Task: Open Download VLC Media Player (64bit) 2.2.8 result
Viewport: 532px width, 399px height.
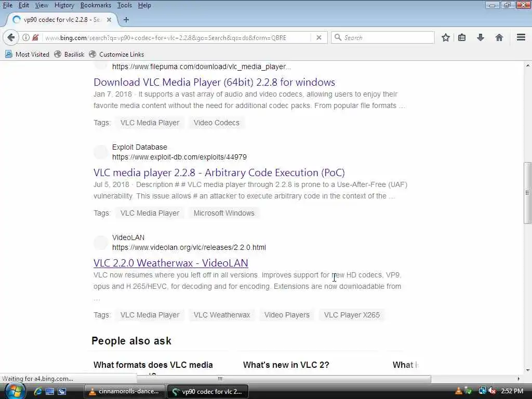Action: [x=214, y=82]
